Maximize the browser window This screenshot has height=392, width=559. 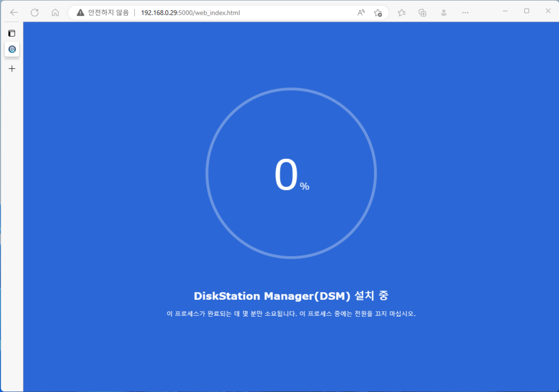527,11
